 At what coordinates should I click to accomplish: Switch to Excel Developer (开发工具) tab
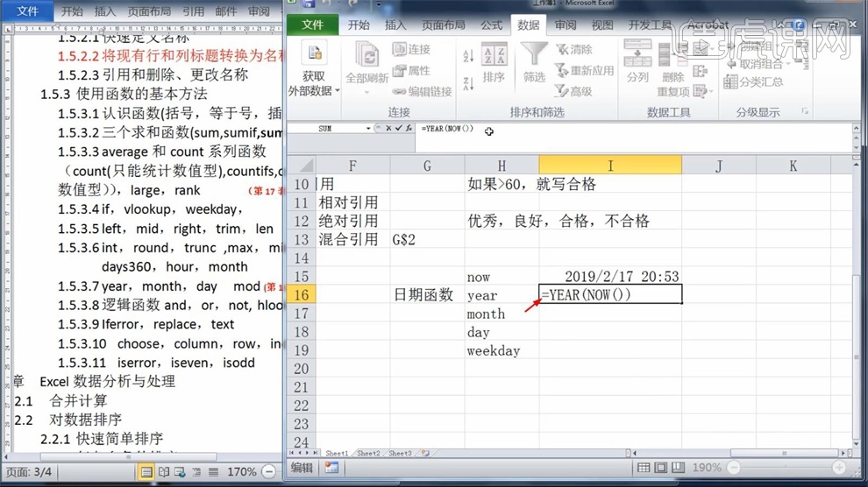coord(650,25)
